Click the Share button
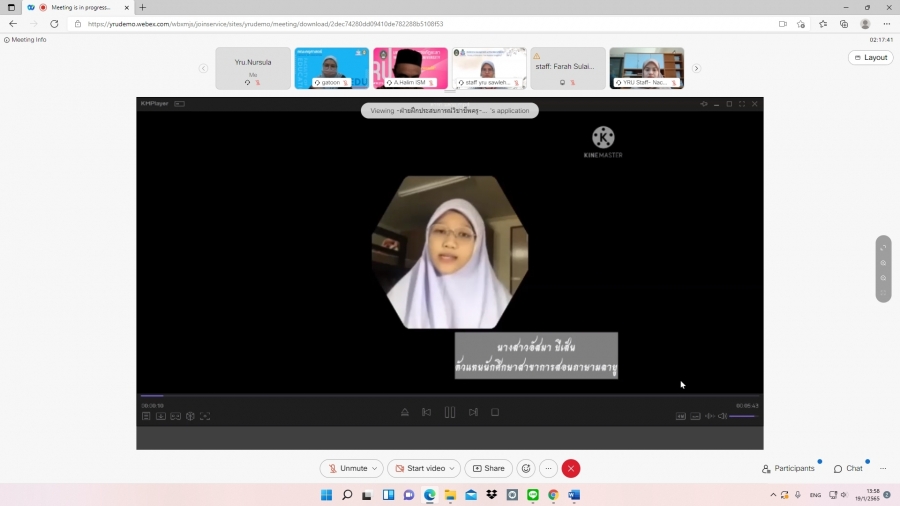 pyautogui.click(x=488, y=468)
